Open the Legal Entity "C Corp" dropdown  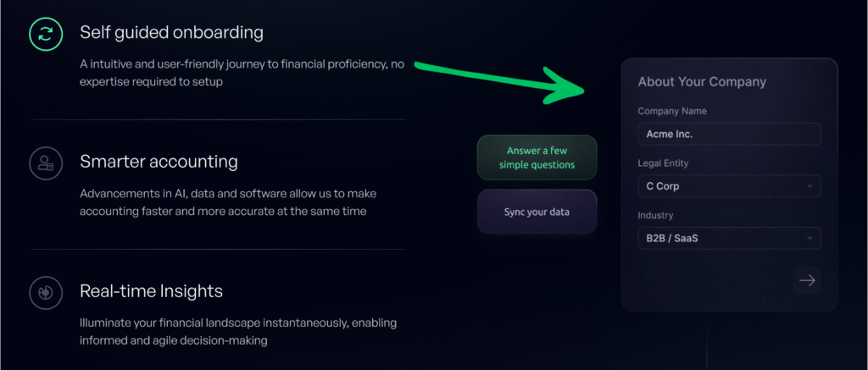click(x=729, y=186)
